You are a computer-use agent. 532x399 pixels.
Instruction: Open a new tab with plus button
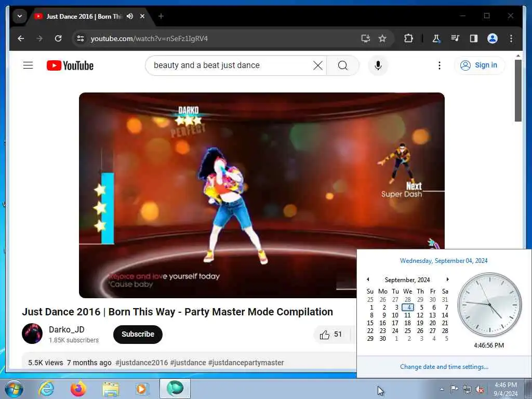pyautogui.click(x=161, y=16)
